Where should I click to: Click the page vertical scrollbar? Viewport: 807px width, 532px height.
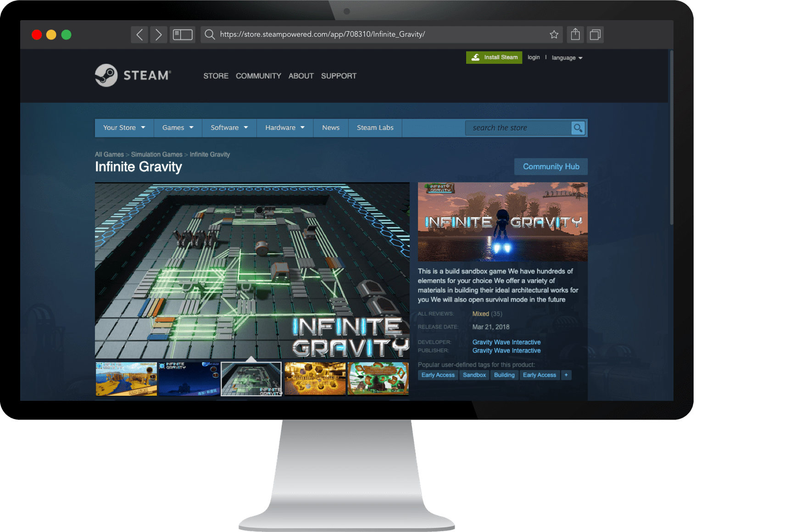(672, 138)
